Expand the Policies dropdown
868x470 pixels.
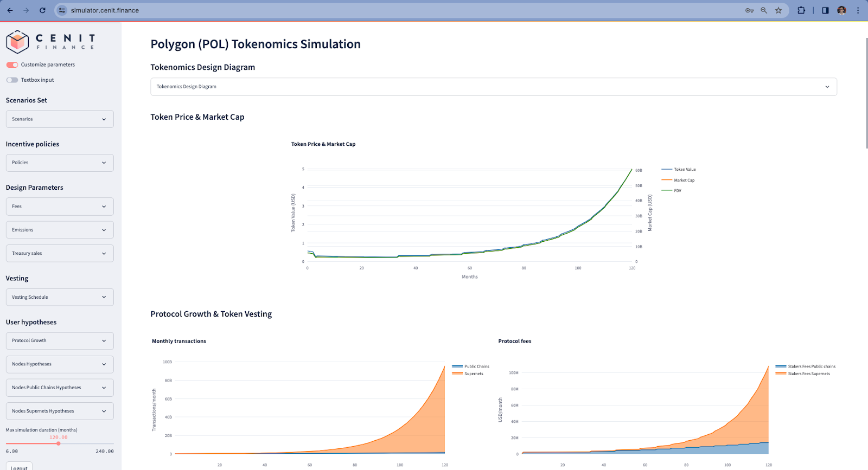pyautogui.click(x=60, y=163)
